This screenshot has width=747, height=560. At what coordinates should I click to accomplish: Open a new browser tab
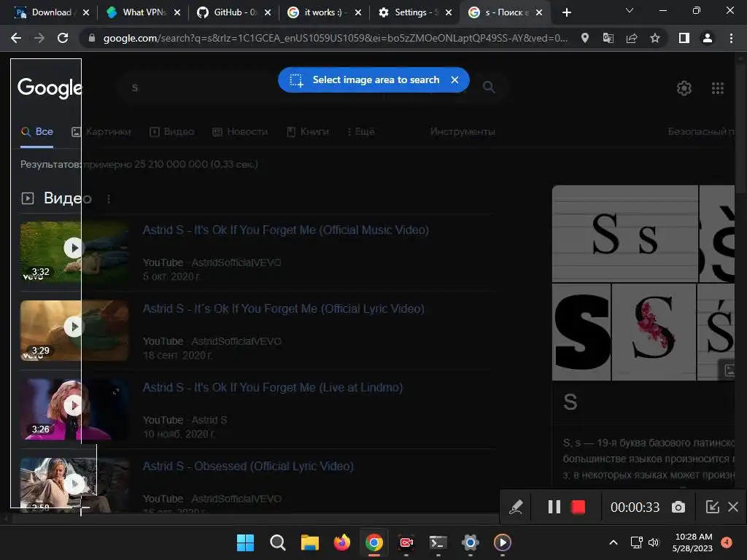coord(566,12)
